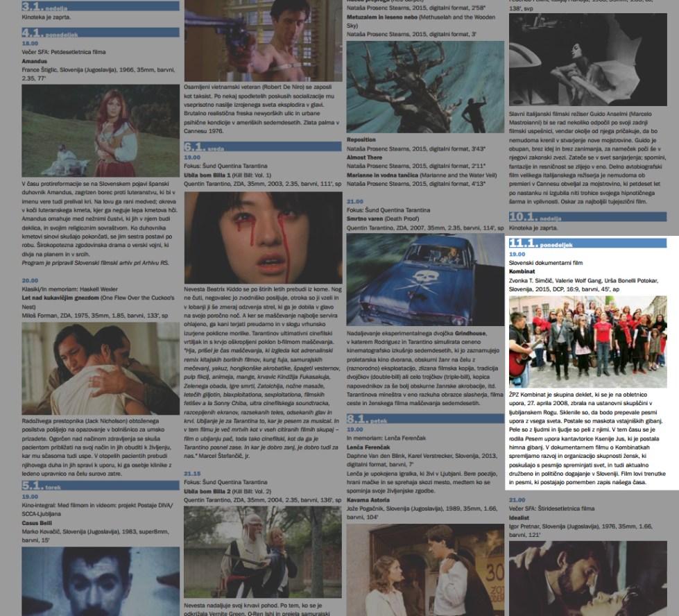Click the '8.1. petek' date header
679x616 pixels.
(x=366, y=418)
